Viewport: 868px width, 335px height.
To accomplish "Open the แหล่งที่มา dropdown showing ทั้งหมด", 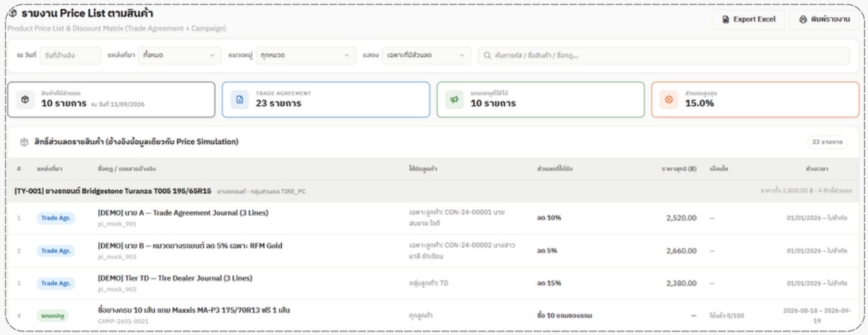I will pyautogui.click(x=179, y=55).
